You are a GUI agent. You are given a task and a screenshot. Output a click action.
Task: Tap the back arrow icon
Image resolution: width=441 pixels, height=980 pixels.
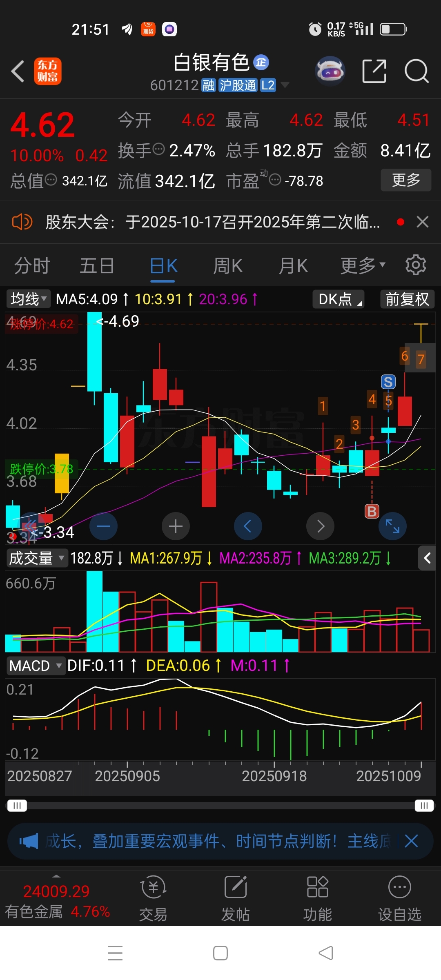(18, 71)
